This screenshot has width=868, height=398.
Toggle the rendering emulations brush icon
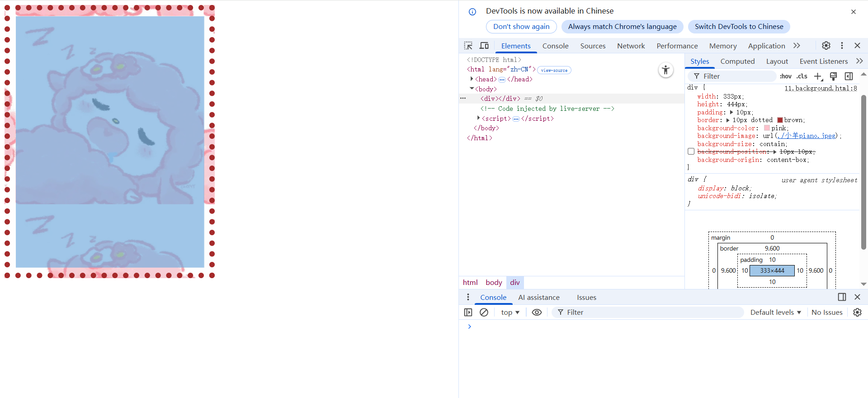point(833,76)
